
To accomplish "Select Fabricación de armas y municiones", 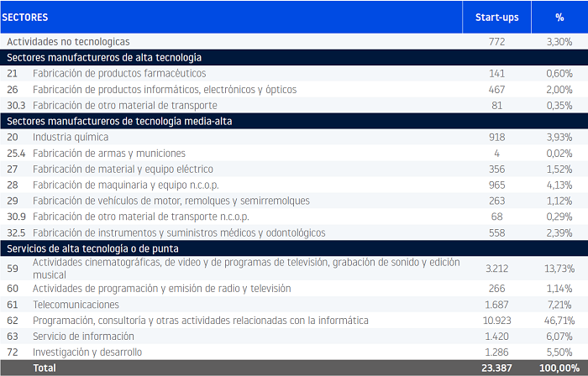I will point(109,153).
